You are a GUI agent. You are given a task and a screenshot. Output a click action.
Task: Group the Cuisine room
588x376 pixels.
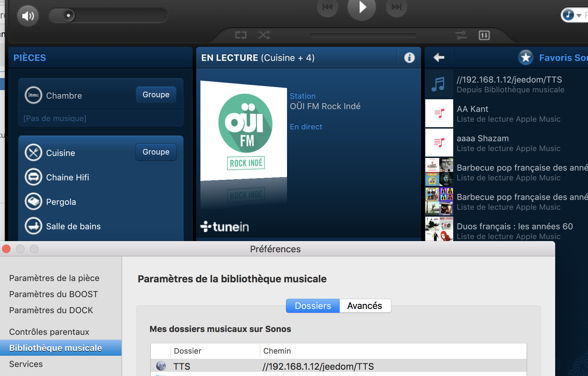(x=156, y=152)
